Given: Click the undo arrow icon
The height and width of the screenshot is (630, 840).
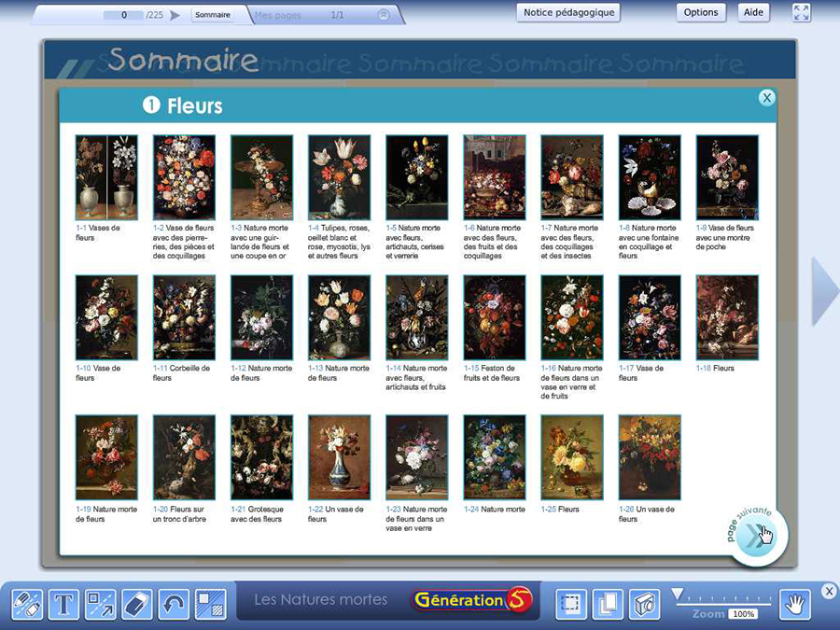Looking at the screenshot, I should (x=174, y=605).
